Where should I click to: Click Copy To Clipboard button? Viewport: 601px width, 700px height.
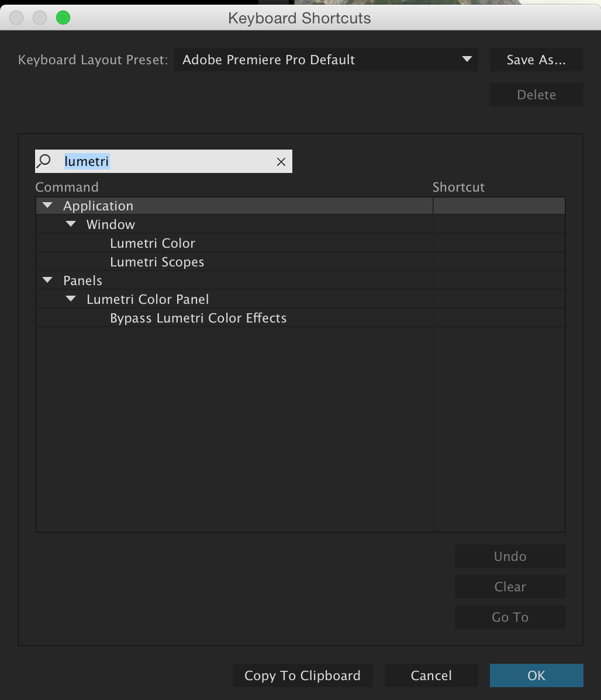coord(302,675)
